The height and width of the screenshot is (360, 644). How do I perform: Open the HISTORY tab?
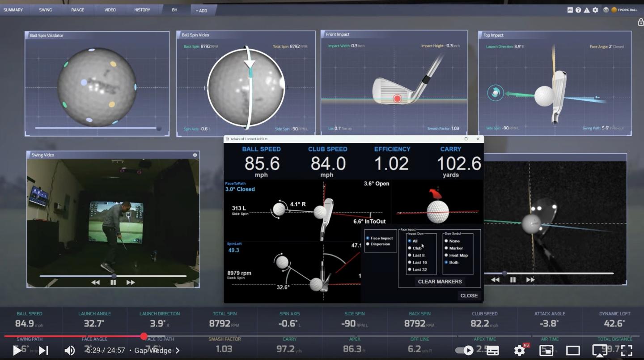click(142, 10)
